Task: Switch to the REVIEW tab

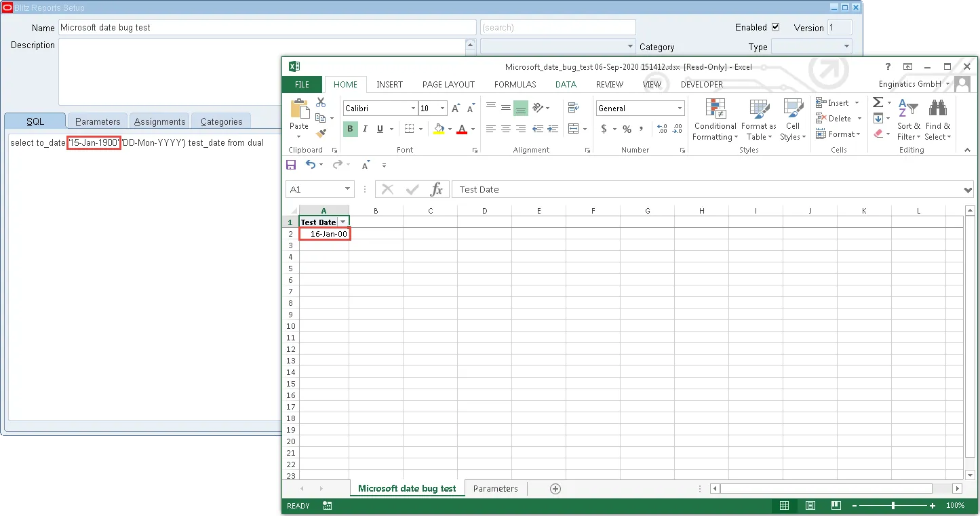Action: pyautogui.click(x=609, y=84)
